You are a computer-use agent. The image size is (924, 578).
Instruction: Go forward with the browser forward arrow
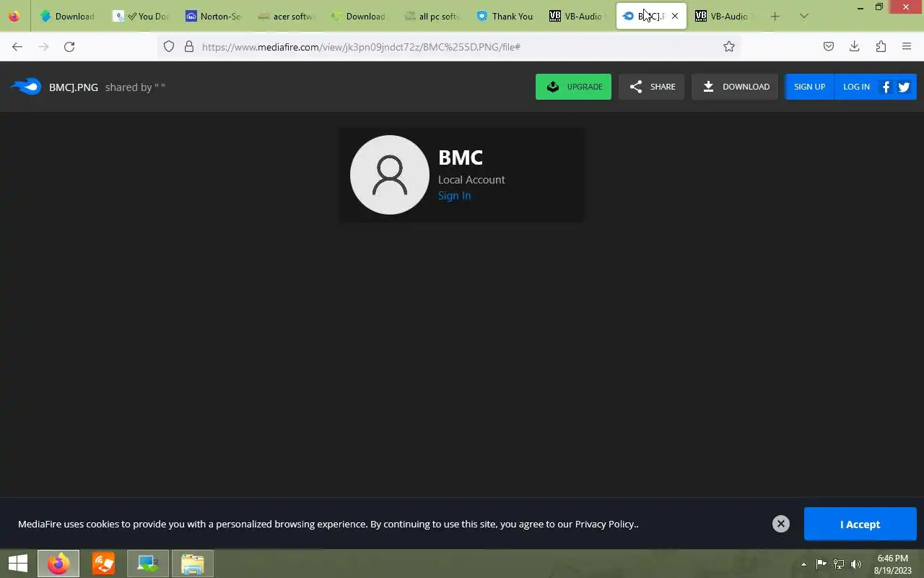coord(43,46)
